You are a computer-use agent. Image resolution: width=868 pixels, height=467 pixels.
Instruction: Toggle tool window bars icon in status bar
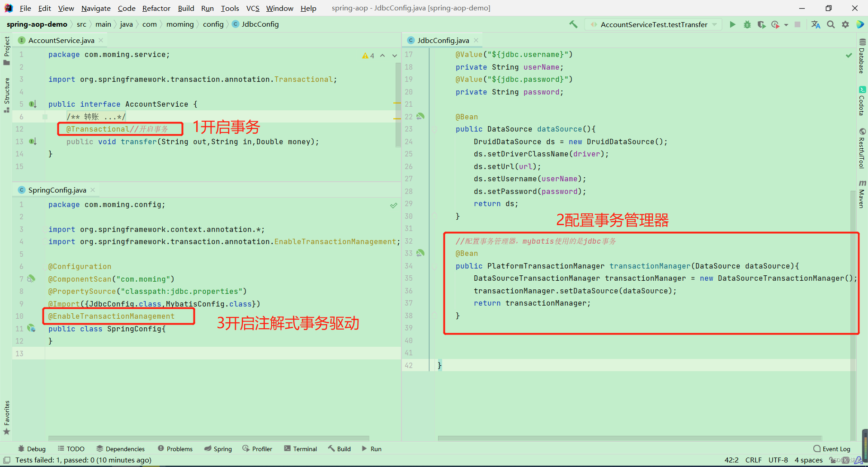tap(7, 460)
